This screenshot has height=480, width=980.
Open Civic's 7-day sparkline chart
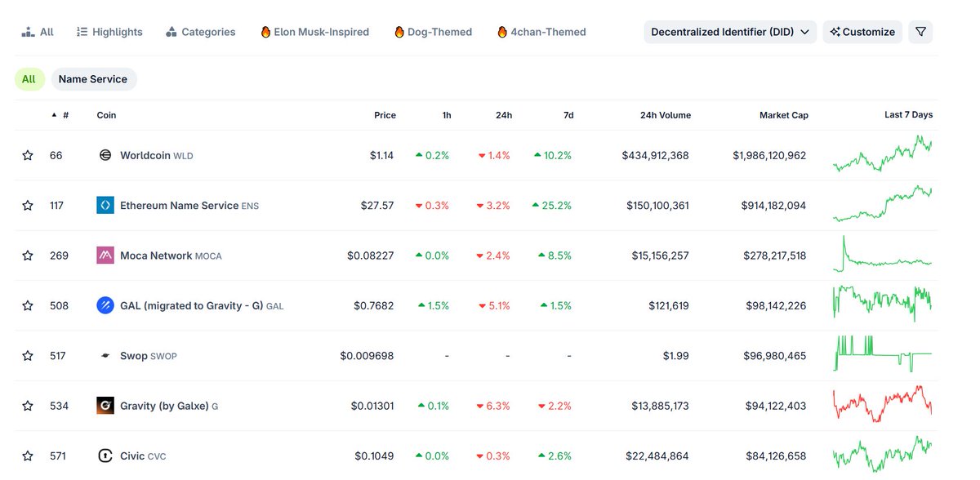pos(882,454)
